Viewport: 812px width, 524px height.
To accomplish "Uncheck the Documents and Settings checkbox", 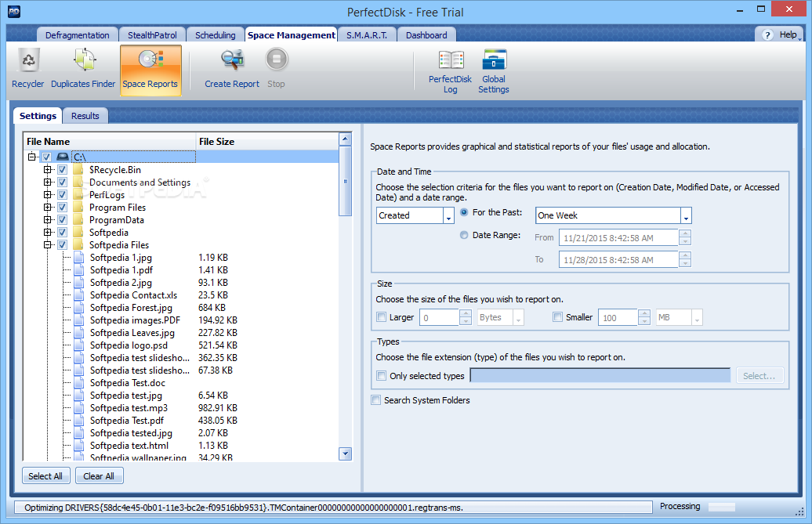I will coord(62,182).
